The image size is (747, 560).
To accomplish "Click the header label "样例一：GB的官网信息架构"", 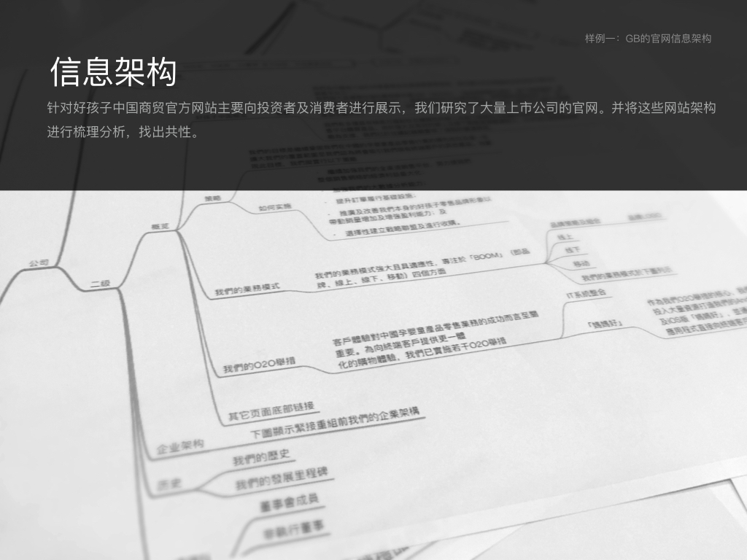I will click(648, 39).
